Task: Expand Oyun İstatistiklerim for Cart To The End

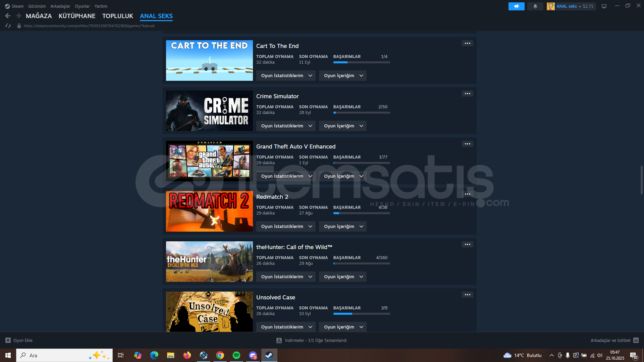Action: point(286,76)
